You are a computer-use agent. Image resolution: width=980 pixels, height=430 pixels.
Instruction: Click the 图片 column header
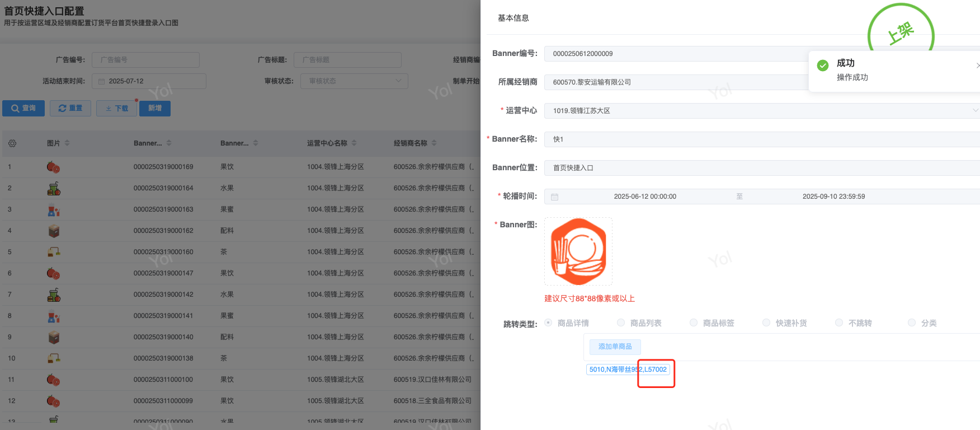click(54, 143)
